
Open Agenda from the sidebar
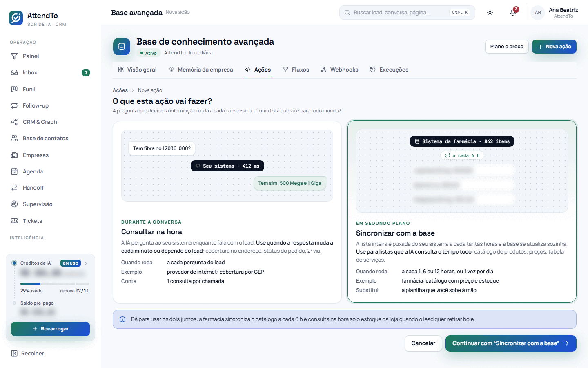click(50, 171)
